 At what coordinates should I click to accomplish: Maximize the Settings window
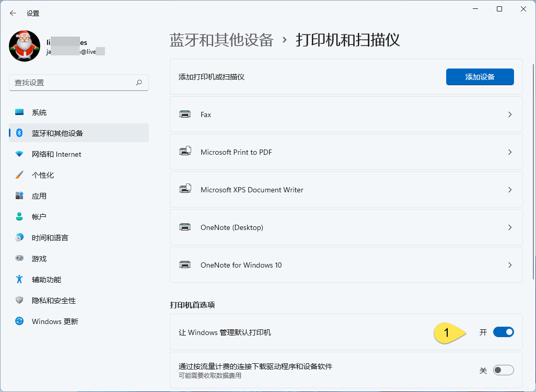coord(499,9)
